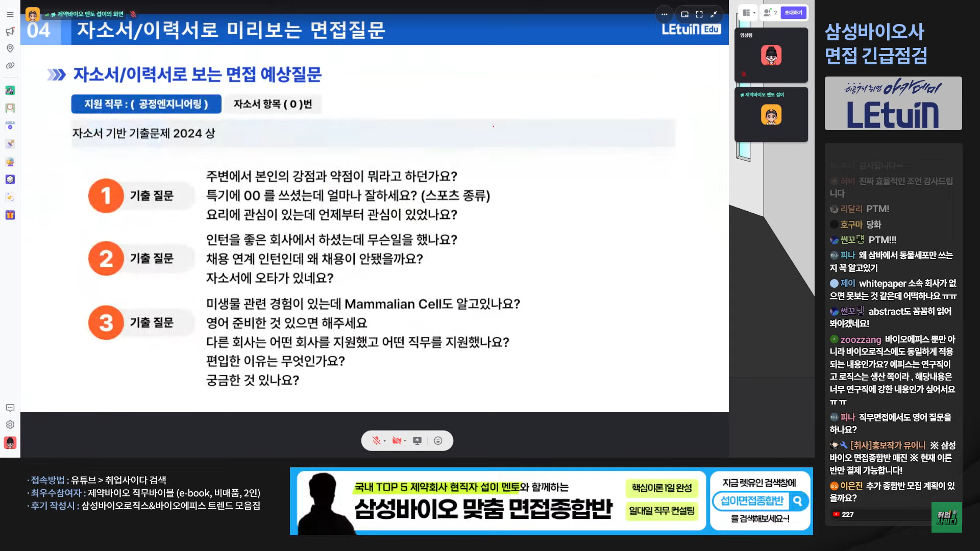The height and width of the screenshot is (551, 980).
Task: Click the 초대하기 invite button
Action: coord(793,13)
